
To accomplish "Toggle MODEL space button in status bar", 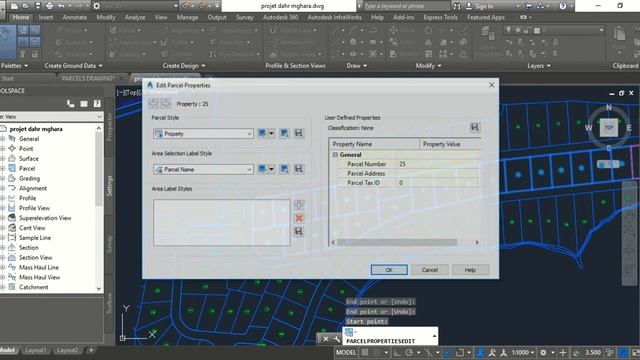I will pyautogui.click(x=346, y=353).
